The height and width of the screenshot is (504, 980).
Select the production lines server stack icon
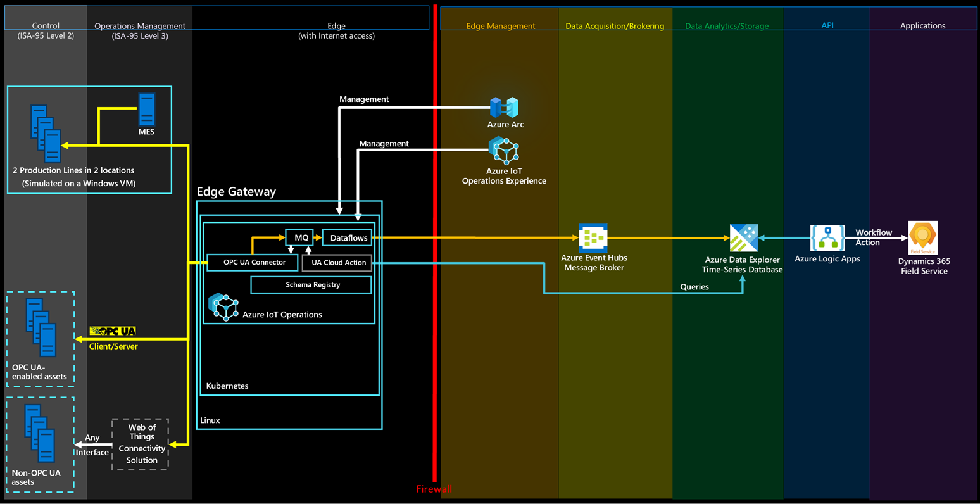[x=46, y=134]
